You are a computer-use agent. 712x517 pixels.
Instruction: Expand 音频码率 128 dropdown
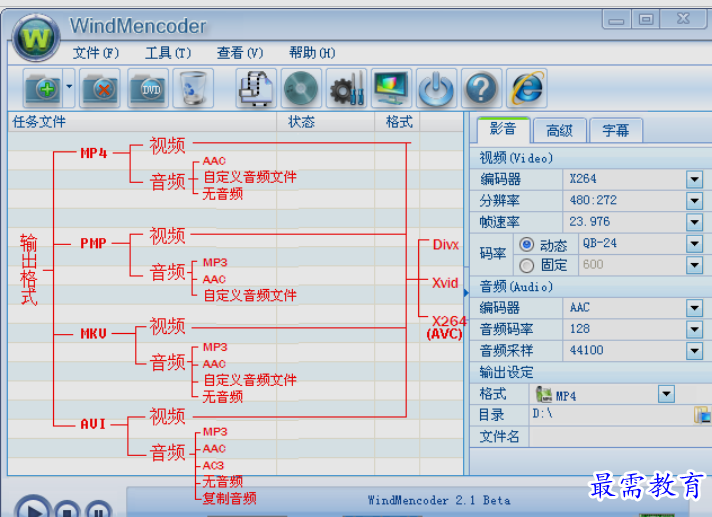click(x=694, y=329)
